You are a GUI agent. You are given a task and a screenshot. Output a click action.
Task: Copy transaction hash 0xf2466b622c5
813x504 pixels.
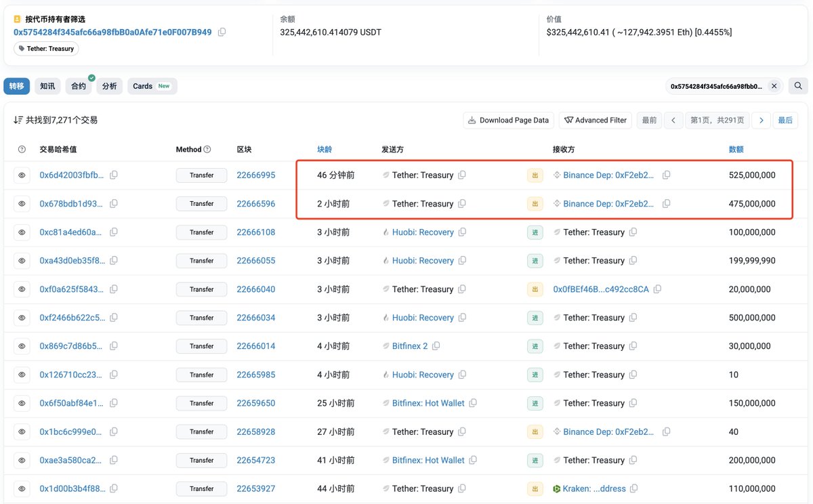pos(114,318)
